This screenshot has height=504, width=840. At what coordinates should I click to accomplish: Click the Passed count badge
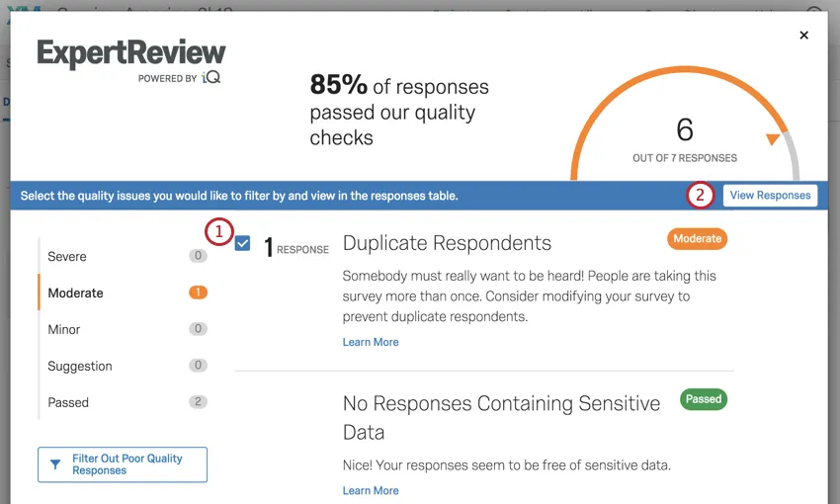[198, 402]
